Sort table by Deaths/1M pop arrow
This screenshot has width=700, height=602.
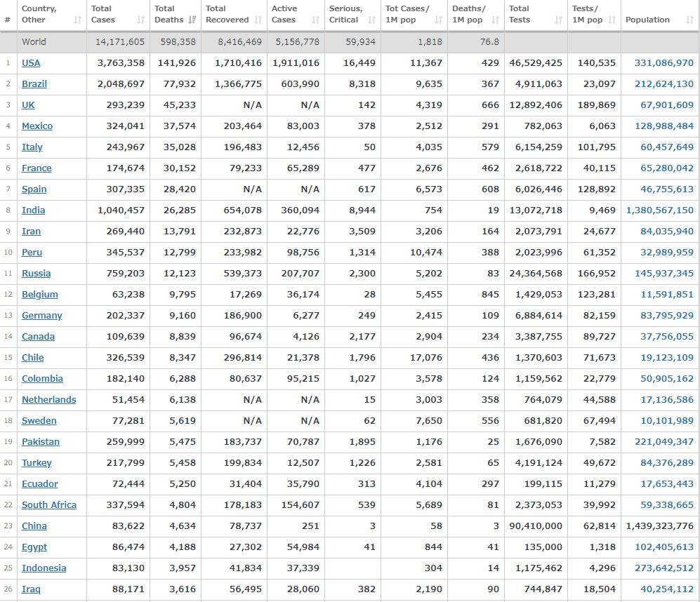(496, 20)
